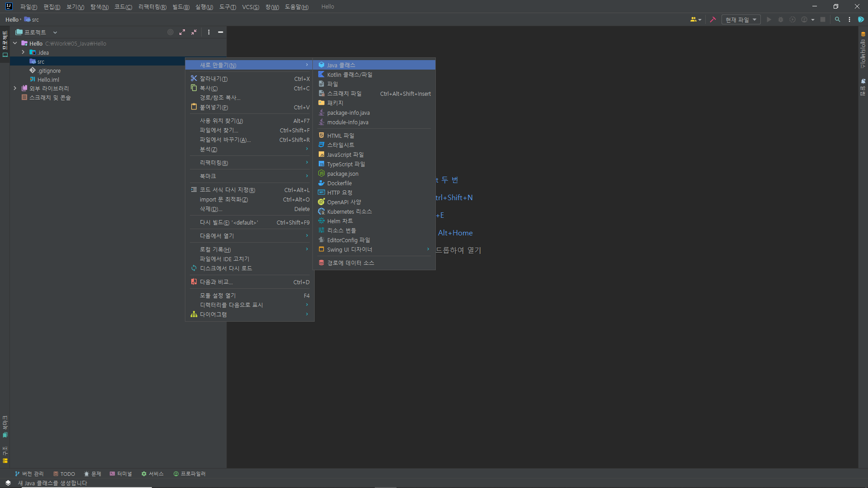Click the locate opened file target icon
The height and width of the screenshot is (488, 868).
point(170,32)
